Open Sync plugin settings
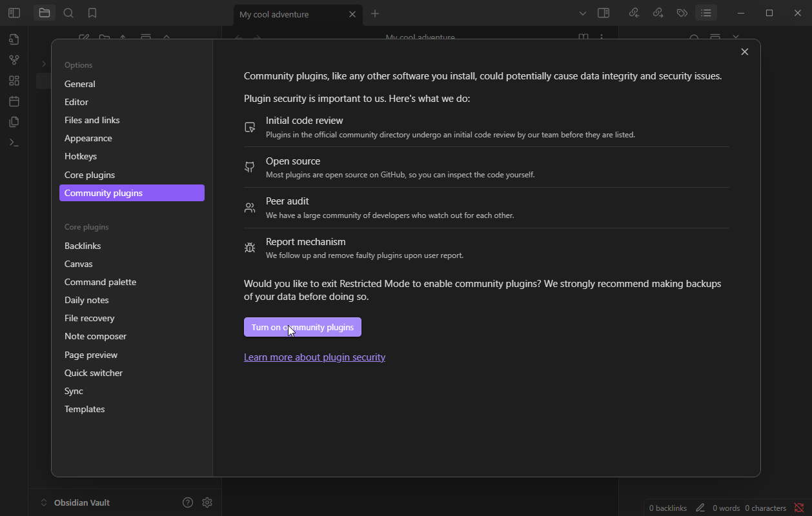This screenshot has width=812, height=516. point(132,391)
